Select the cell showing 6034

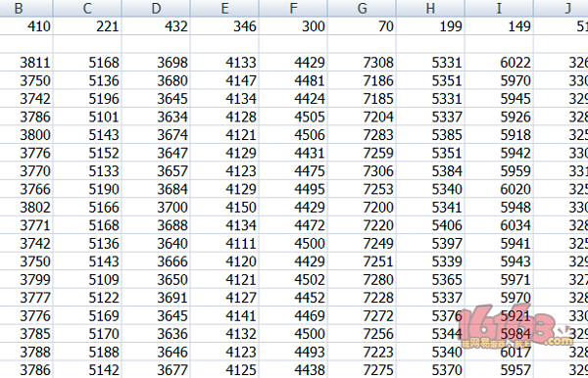(499, 225)
